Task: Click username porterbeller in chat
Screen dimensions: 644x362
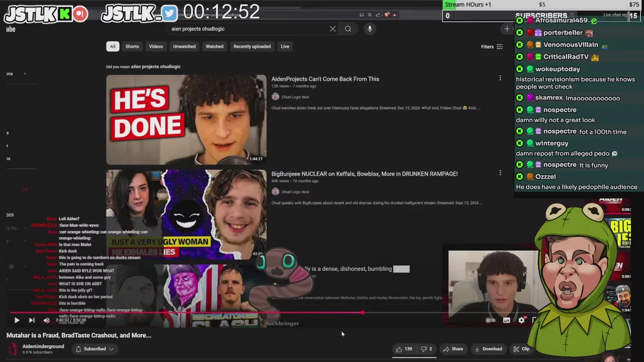Action: (x=563, y=33)
